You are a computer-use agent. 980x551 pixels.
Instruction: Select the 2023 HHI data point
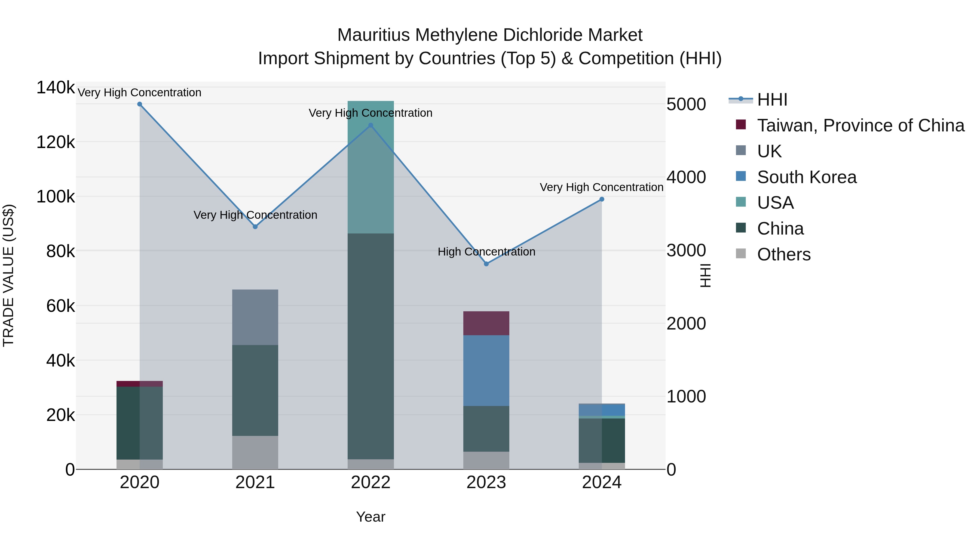click(x=486, y=264)
